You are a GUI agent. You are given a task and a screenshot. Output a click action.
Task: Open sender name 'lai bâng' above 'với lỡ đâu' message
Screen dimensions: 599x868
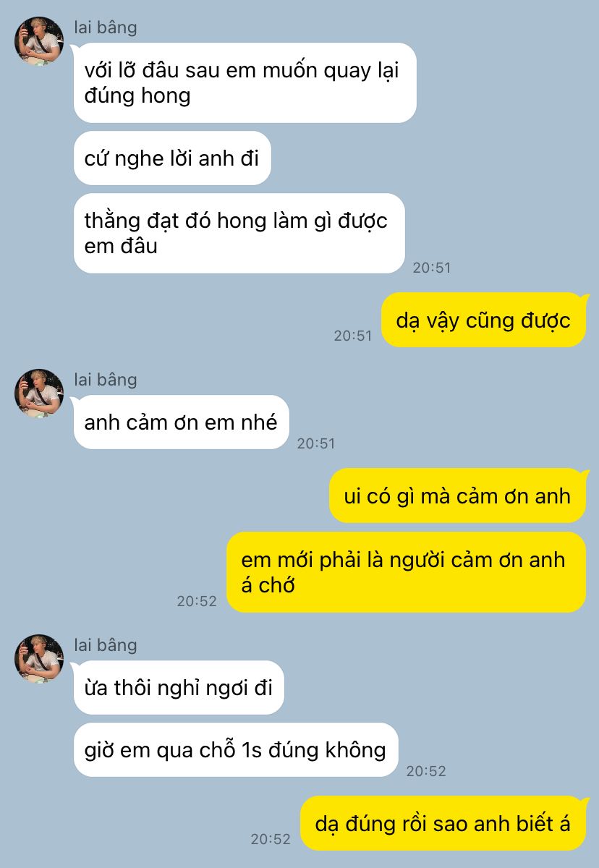coord(106,28)
